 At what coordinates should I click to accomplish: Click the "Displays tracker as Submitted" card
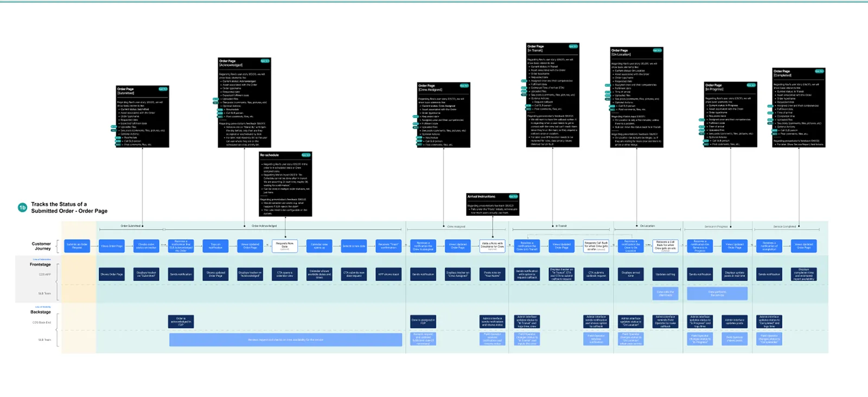coord(146,274)
